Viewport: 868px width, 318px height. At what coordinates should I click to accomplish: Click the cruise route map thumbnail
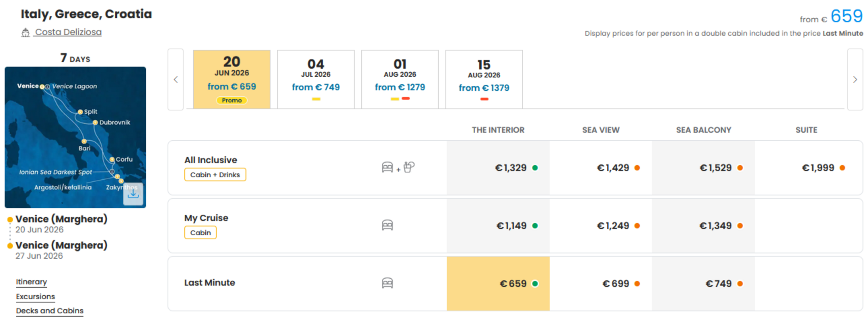click(75, 137)
